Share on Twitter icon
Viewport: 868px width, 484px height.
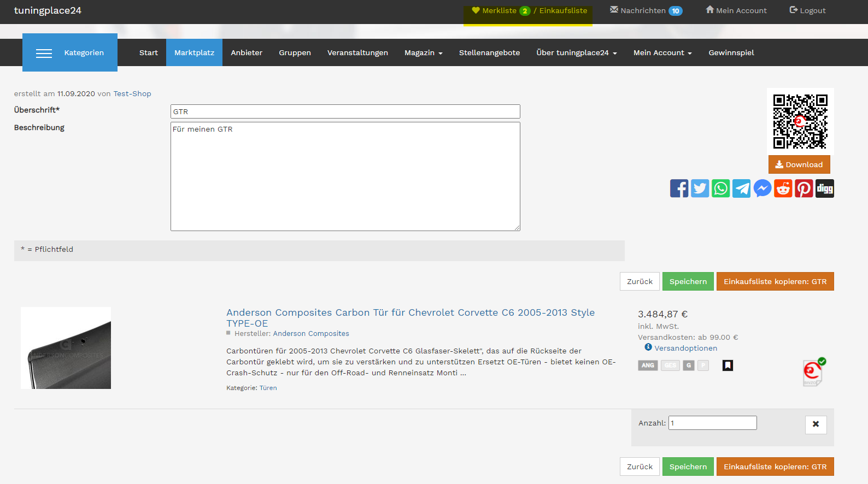(x=700, y=188)
